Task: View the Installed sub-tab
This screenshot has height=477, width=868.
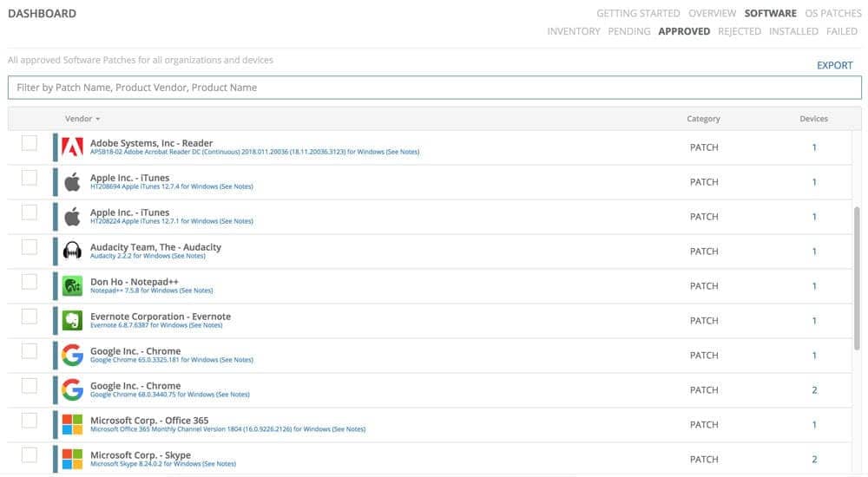Action: (x=793, y=31)
